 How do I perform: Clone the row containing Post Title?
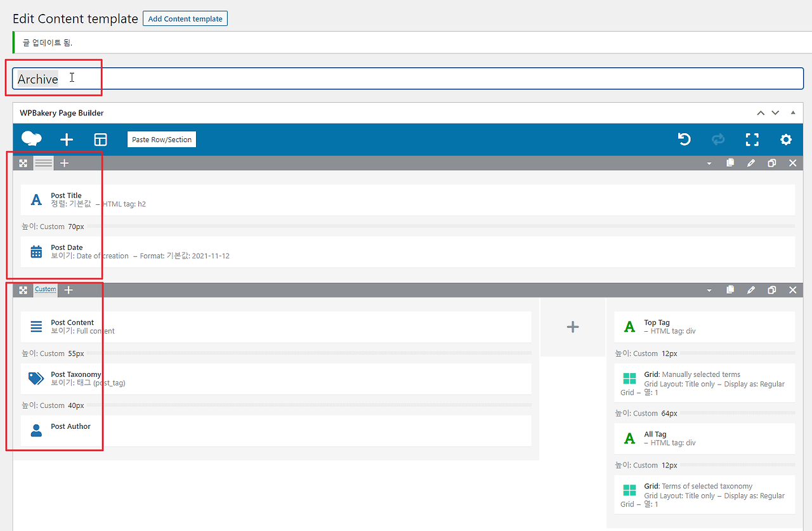point(771,163)
